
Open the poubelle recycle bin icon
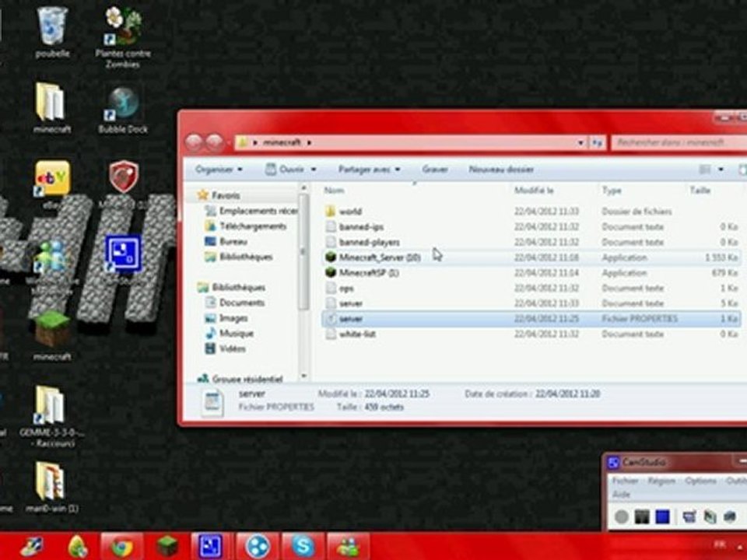pyautogui.click(x=52, y=33)
